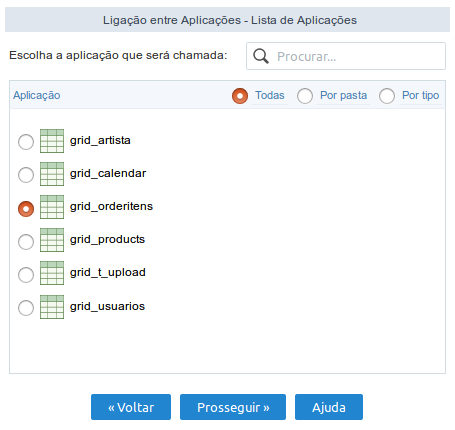Choose the Por tipo radio button
Image resolution: width=455 pixels, height=430 pixels.
tap(387, 96)
